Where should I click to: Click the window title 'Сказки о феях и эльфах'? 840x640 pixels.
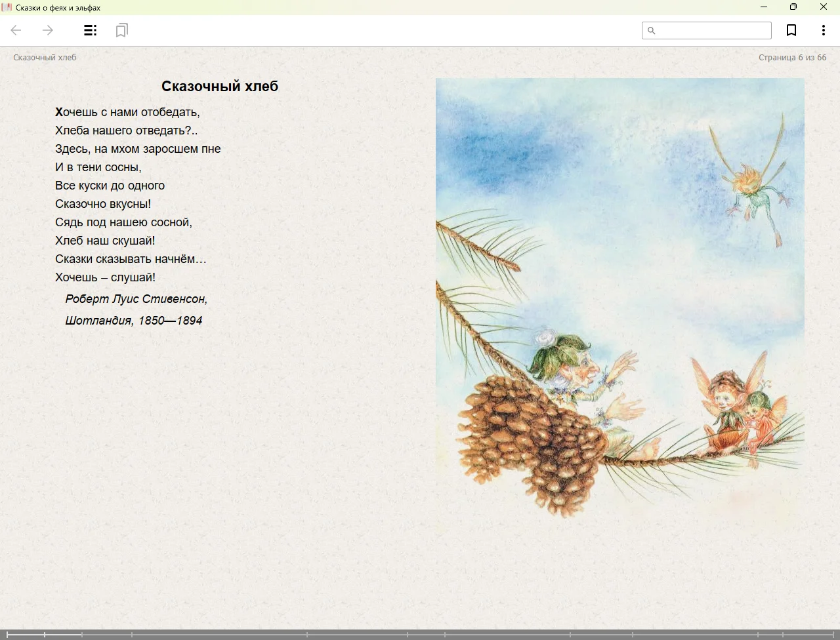click(x=58, y=7)
